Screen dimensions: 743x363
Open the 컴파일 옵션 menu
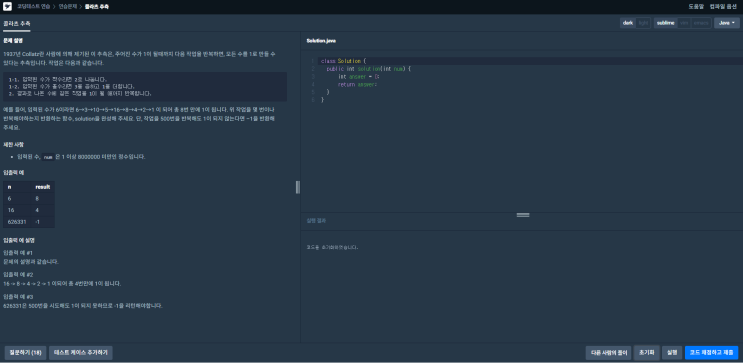[x=723, y=7]
